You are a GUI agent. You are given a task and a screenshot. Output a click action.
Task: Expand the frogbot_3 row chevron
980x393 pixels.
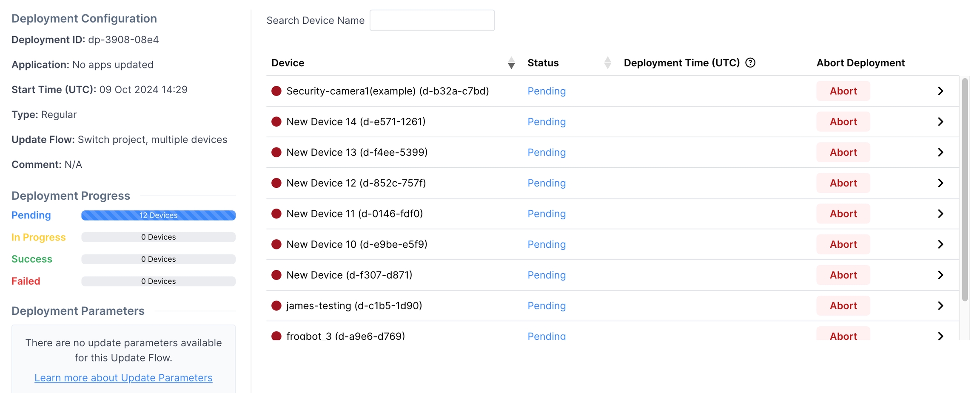(x=940, y=336)
